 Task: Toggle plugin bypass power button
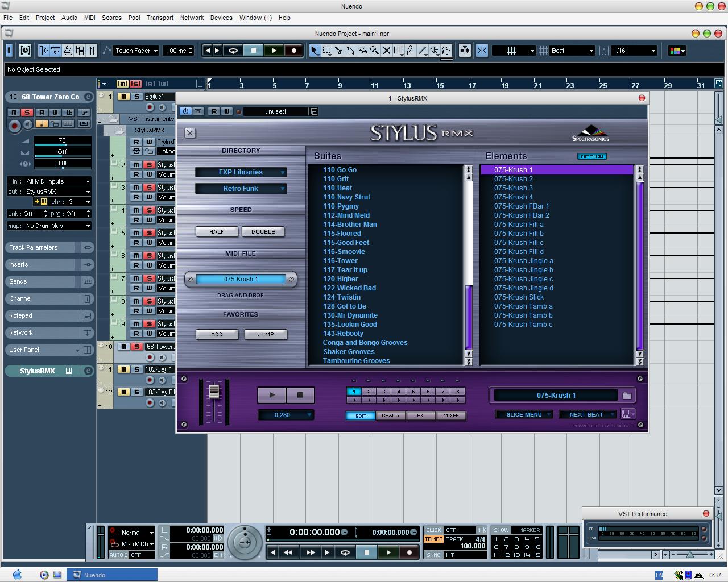(185, 111)
